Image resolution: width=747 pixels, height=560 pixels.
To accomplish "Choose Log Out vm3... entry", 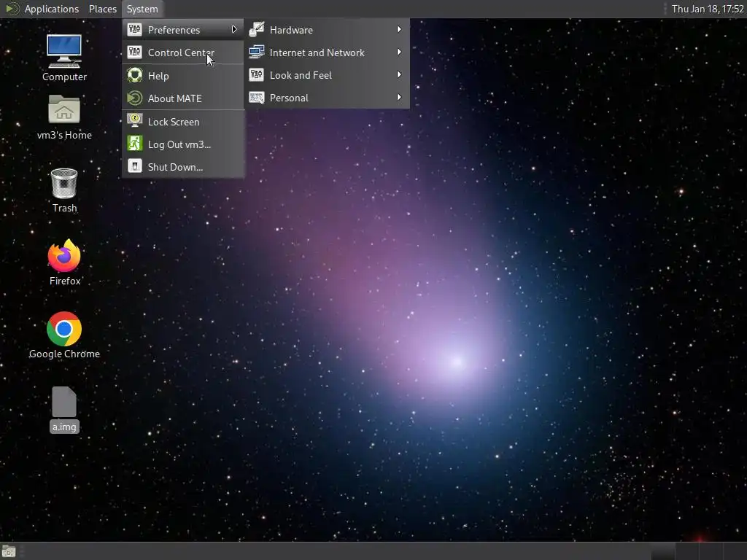I will click(183, 144).
